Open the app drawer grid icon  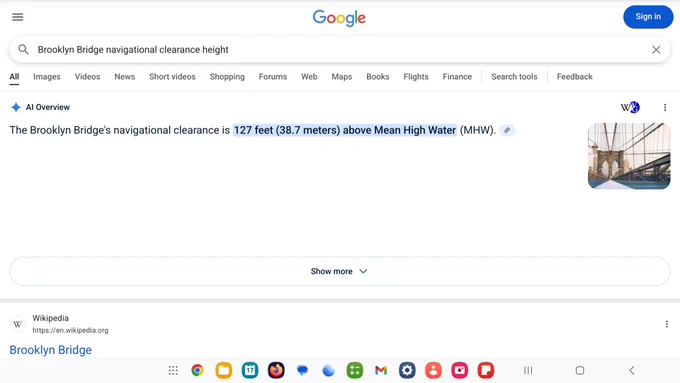tap(173, 370)
